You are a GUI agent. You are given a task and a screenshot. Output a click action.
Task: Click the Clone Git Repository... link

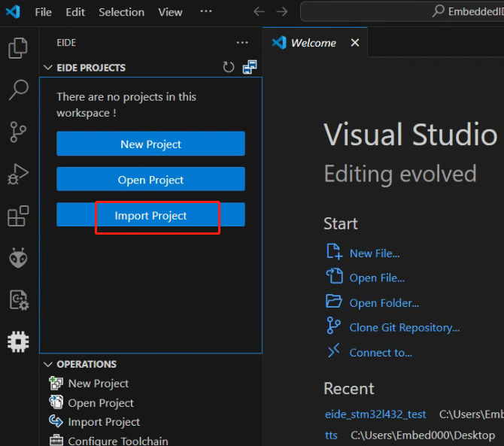[405, 328]
